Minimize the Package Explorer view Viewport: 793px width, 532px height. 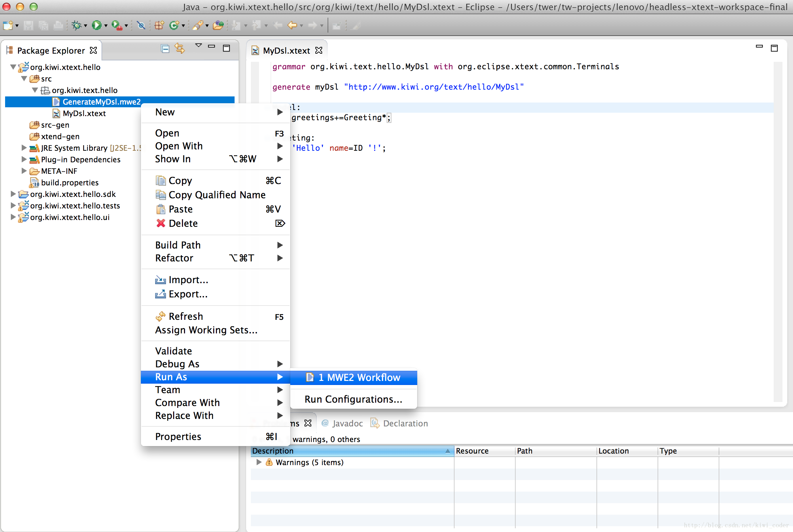click(211, 47)
